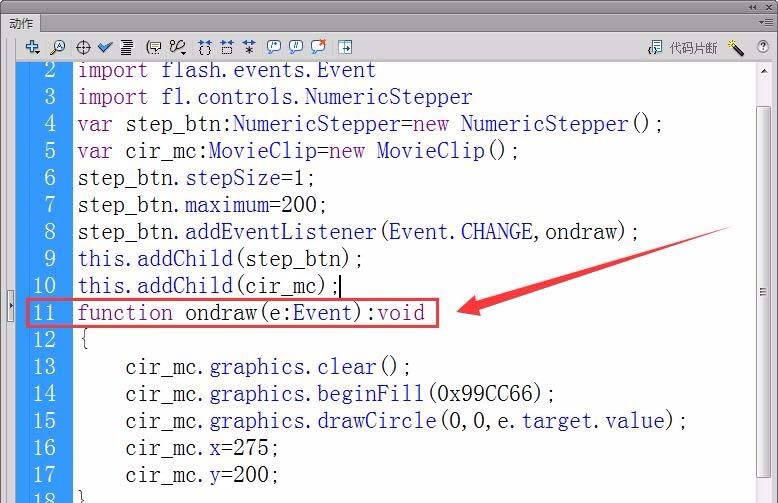Click 'import fl.controls.NumericStepper' line
The height and width of the screenshot is (503, 778).
click(x=275, y=97)
